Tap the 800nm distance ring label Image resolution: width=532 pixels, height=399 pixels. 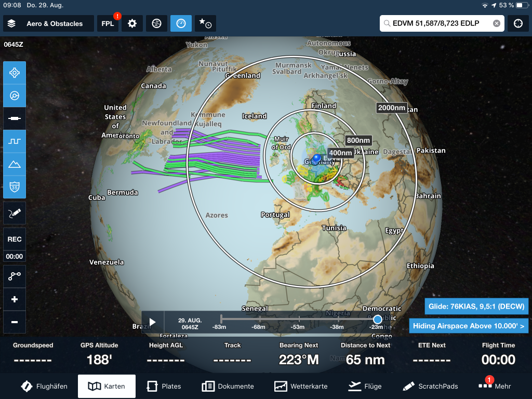pos(358,140)
